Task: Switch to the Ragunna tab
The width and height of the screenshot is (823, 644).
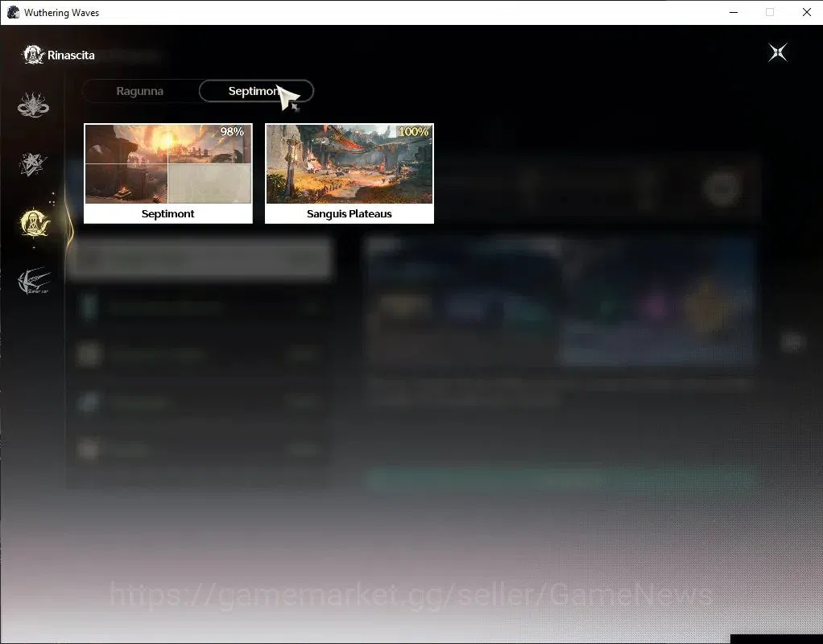Action: coord(139,91)
